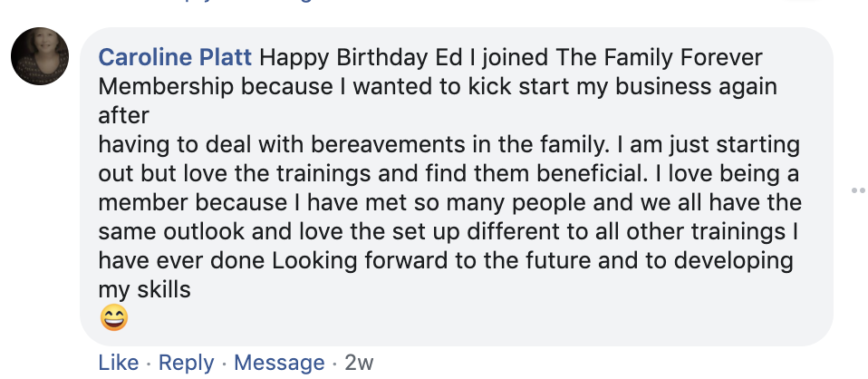Click the grinning emoji in the comment
This screenshot has width=868, height=379.
point(114,317)
